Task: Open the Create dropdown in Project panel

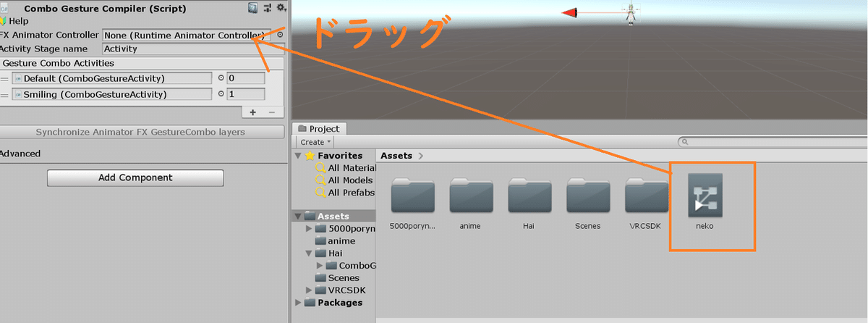Action: tap(315, 142)
